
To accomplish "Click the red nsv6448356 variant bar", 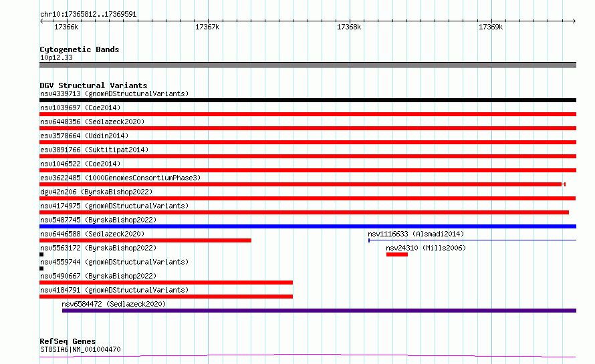I will click(x=308, y=128).
